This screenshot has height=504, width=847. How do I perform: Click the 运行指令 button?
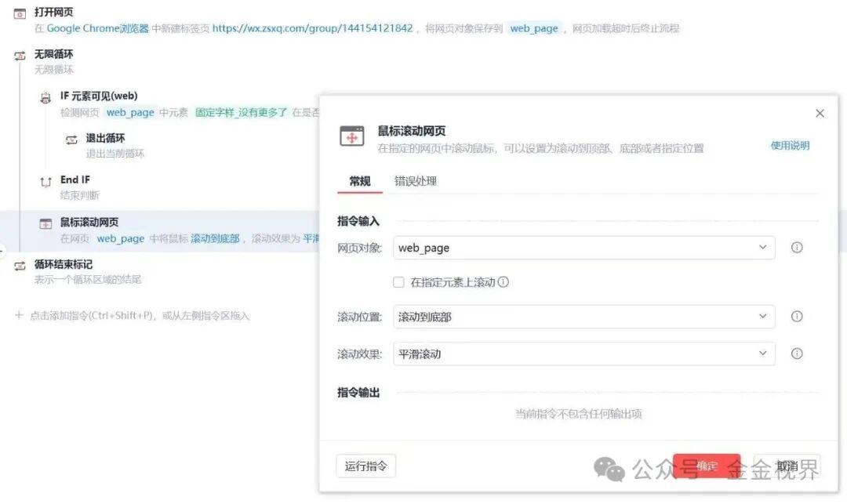tap(365, 465)
